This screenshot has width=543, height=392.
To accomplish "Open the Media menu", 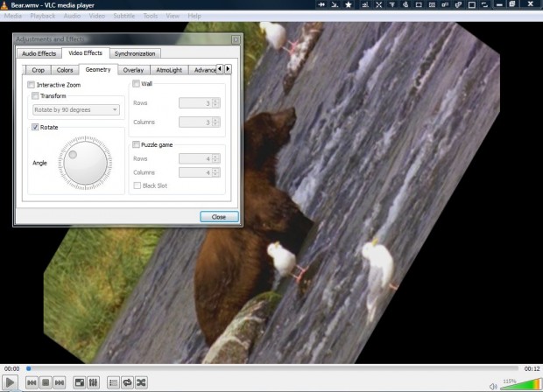I will pyautogui.click(x=13, y=16).
